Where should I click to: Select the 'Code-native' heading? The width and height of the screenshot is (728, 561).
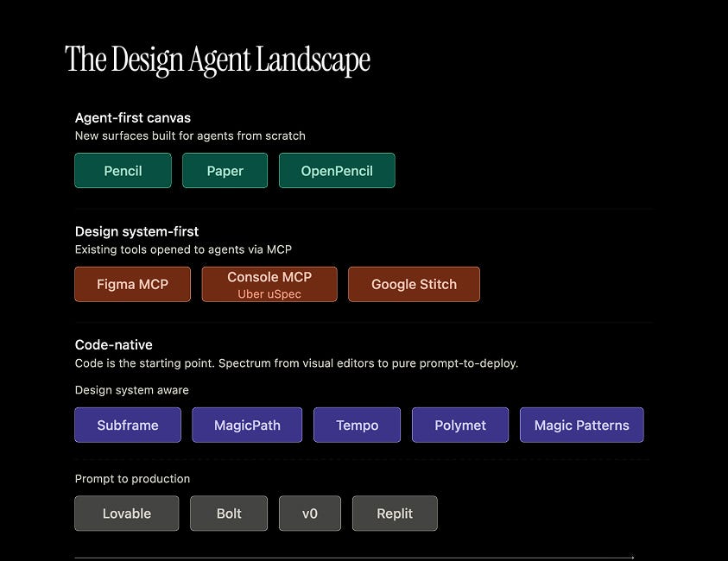pos(114,344)
